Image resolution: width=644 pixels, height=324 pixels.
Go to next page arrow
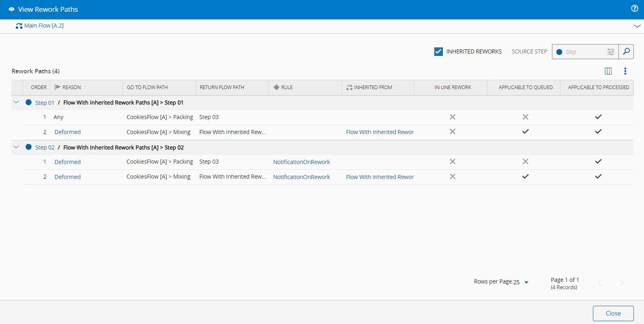[622, 283]
